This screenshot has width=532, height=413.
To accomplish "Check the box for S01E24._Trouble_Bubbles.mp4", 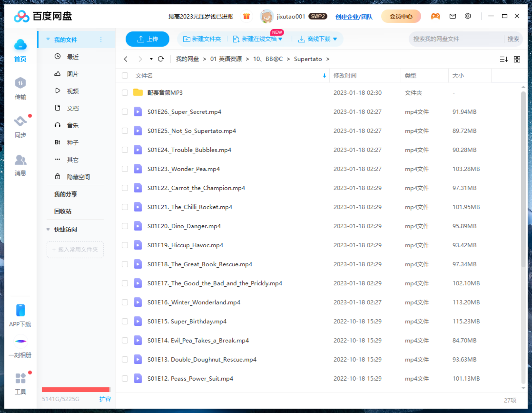I will click(125, 150).
